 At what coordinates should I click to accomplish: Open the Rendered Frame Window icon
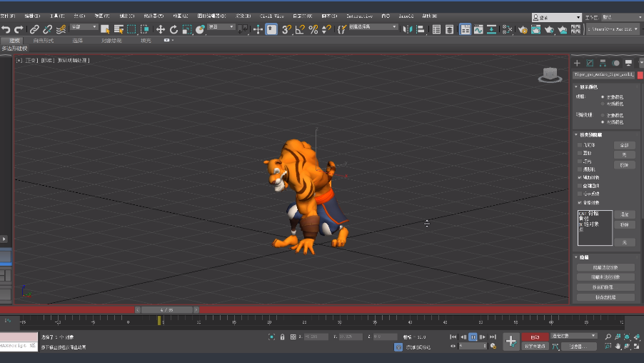point(535,29)
